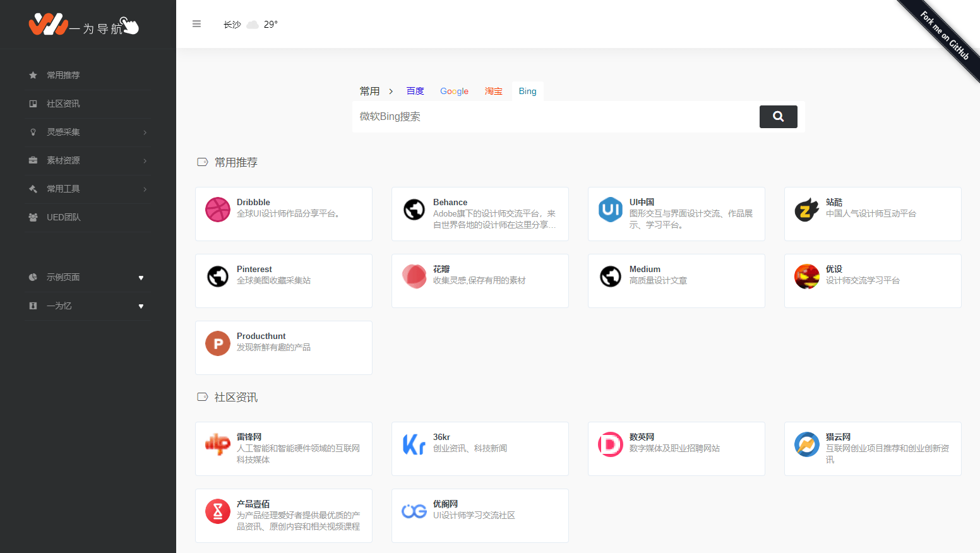Click the 花瓣 petal icon

click(x=414, y=276)
